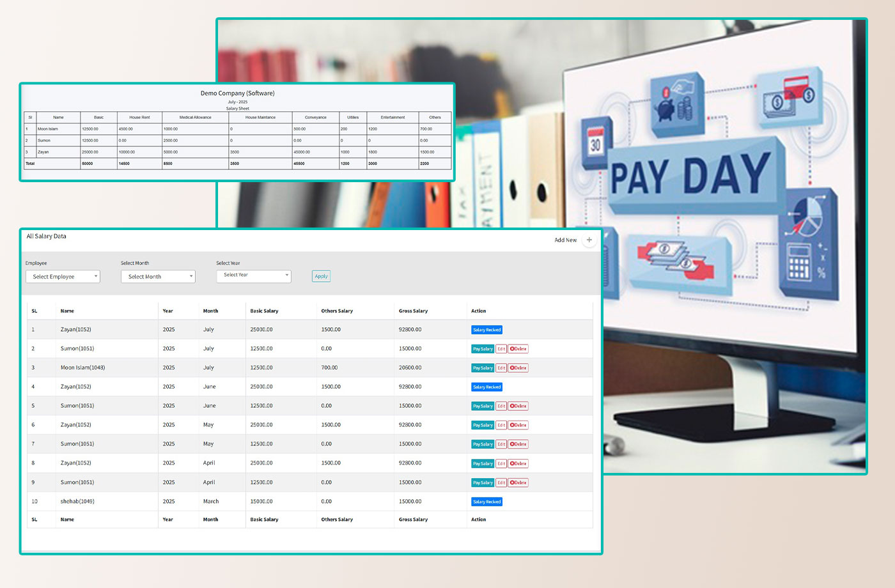Click Pay Salary for Sumon's July entry
The height and width of the screenshot is (588, 895).
point(482,348)
